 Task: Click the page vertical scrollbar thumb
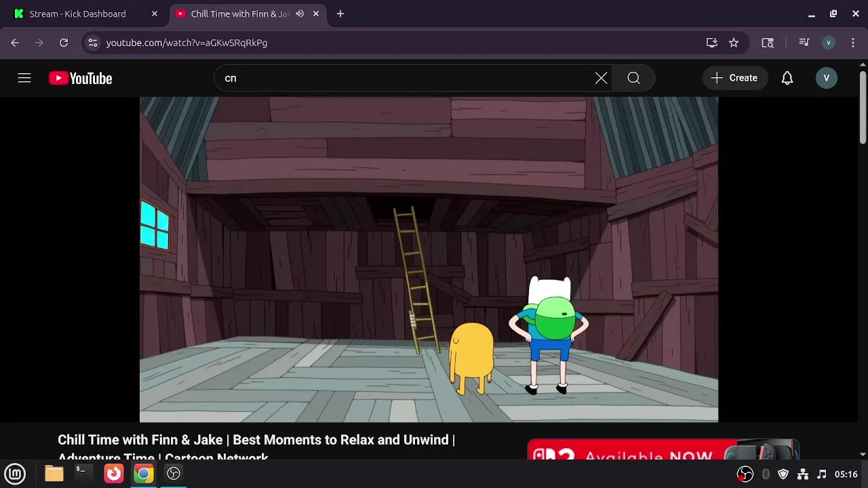(863, 107)
